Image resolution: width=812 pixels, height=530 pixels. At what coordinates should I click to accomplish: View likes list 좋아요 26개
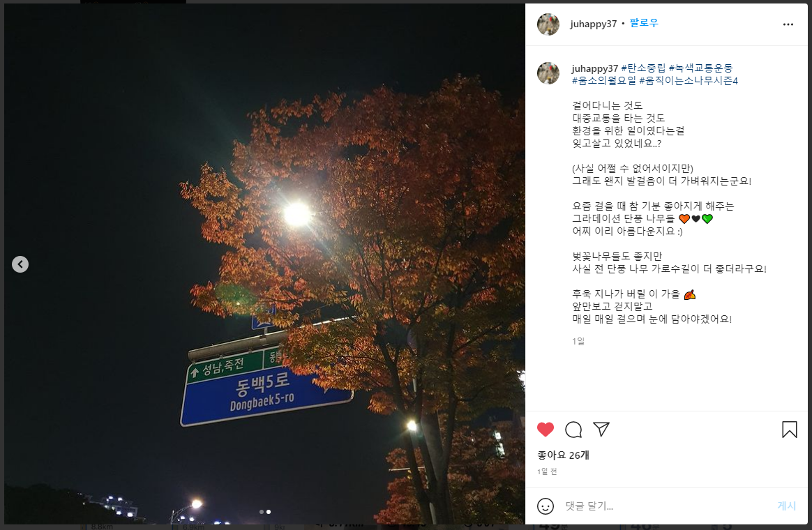[x=563, y=455]
